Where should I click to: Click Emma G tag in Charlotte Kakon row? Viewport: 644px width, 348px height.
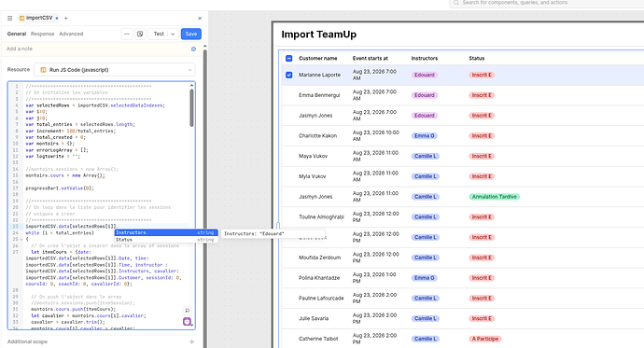tap(425, 136)
